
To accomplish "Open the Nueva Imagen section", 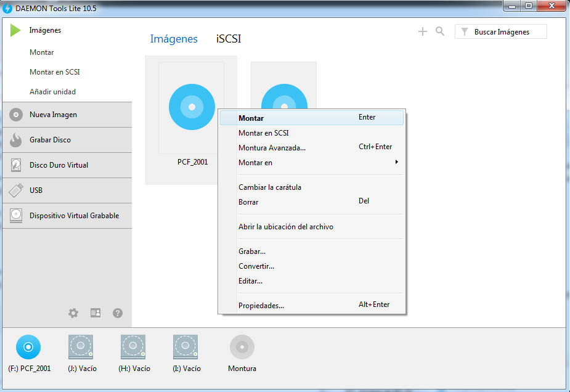I will point(67,115).
